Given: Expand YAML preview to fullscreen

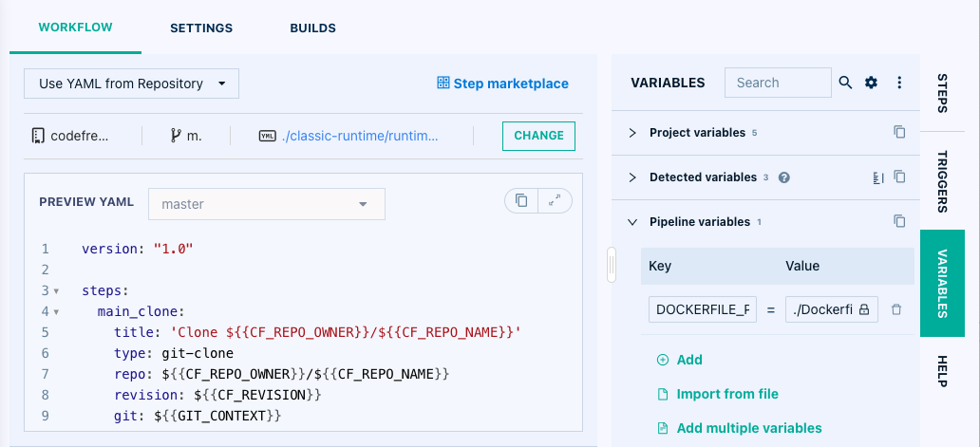Looking at the screenshot, I should [555, 200].
